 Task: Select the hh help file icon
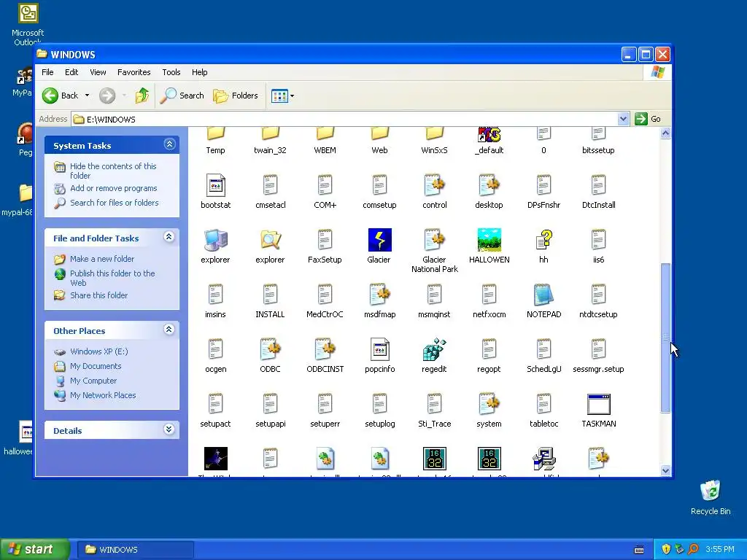tap(543, 240)
